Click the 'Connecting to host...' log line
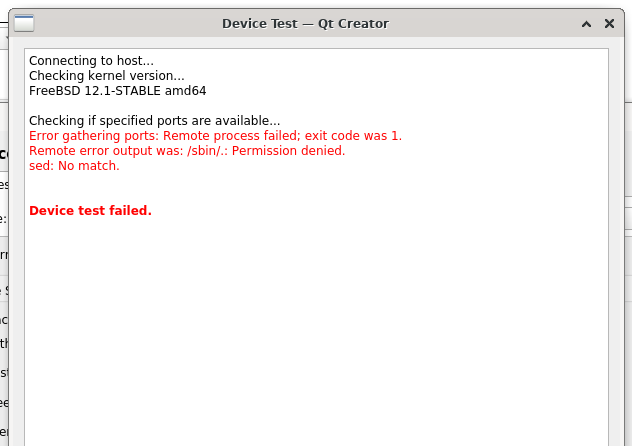632x446 pixels. (91, 60)
